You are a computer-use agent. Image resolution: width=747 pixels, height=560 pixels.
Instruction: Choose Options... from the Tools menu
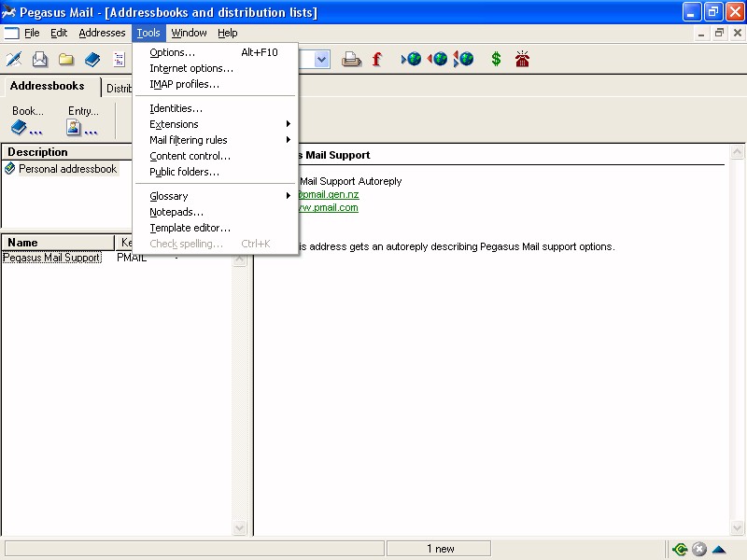tap(216, 52)
